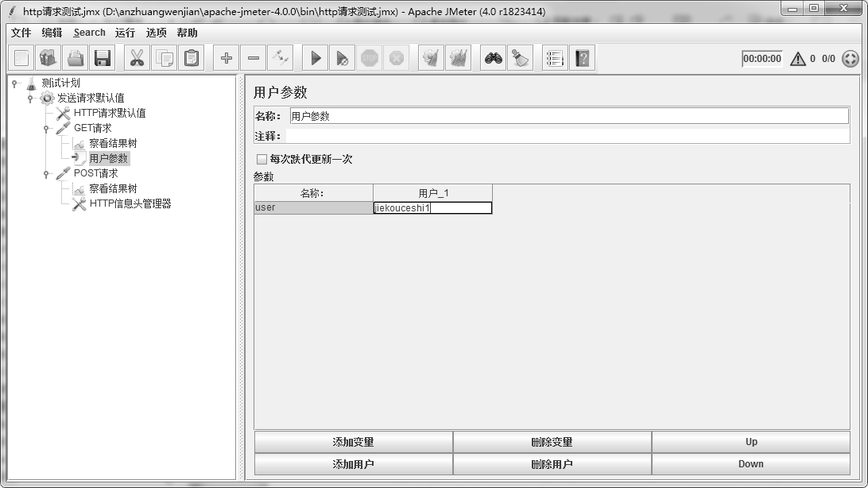Click Start no pauses icon

point(342,58)
